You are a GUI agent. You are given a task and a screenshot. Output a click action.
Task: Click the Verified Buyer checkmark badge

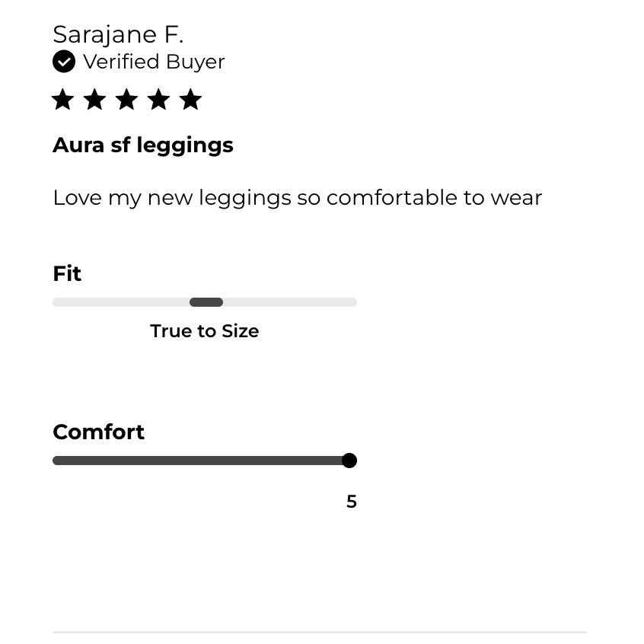pos(64,62)
